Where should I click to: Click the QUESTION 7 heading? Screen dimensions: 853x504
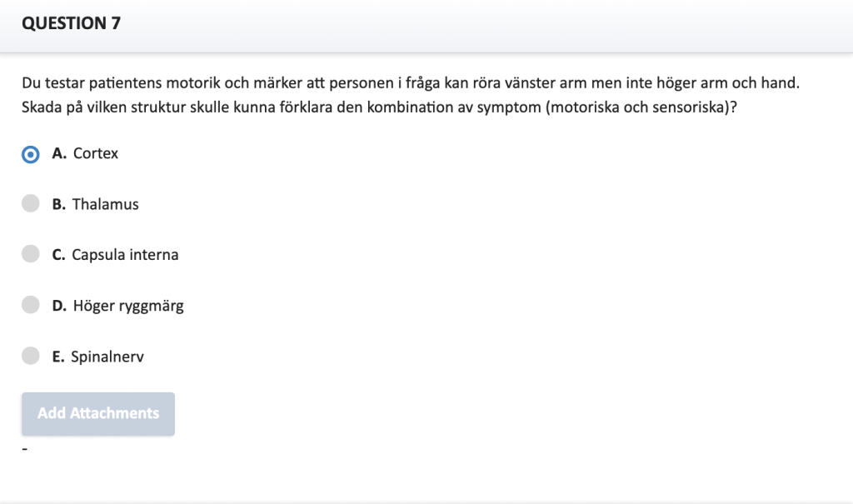coord(72,23)
